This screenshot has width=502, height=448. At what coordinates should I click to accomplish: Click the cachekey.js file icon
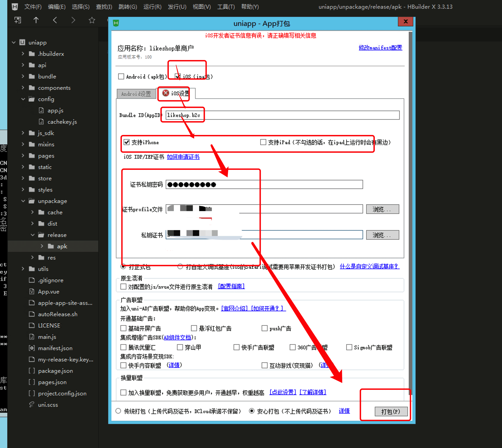coord(41,122)
